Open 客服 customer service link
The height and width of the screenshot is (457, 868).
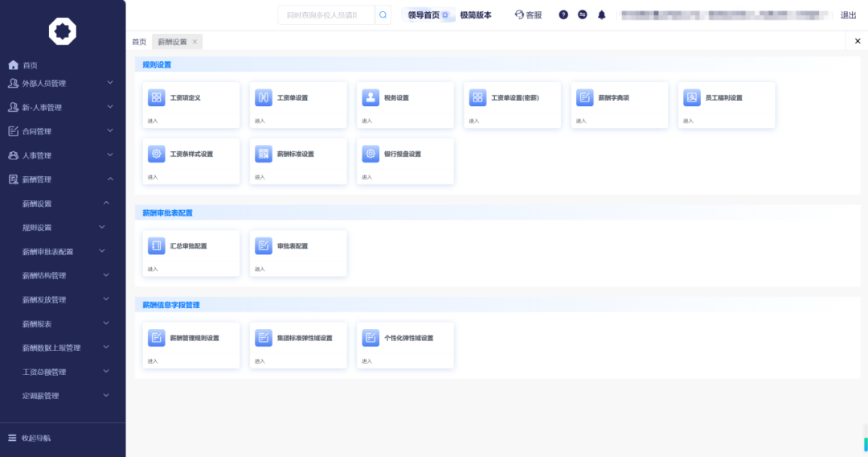click(x=528, y=14)
